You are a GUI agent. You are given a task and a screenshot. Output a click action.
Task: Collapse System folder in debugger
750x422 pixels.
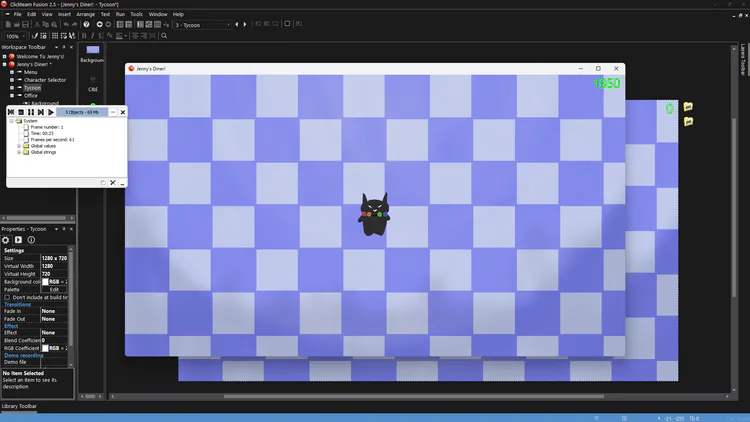(11, 121)
